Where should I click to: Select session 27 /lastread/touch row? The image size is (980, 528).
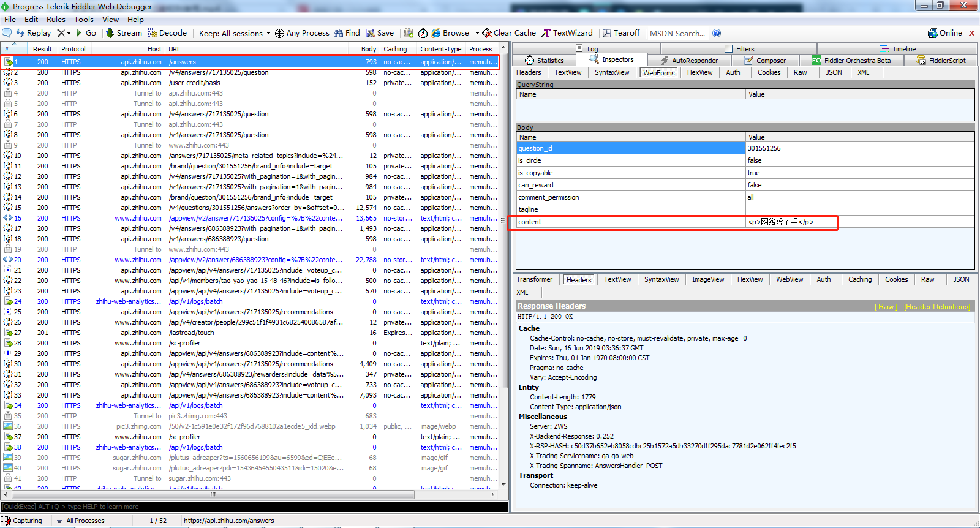point(250,333)
